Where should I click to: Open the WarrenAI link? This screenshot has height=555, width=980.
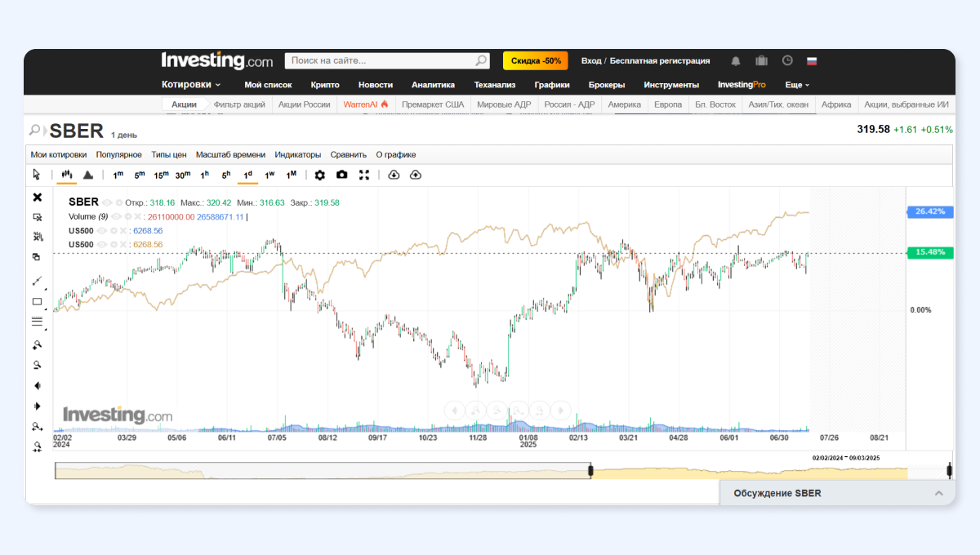(366, 104)
